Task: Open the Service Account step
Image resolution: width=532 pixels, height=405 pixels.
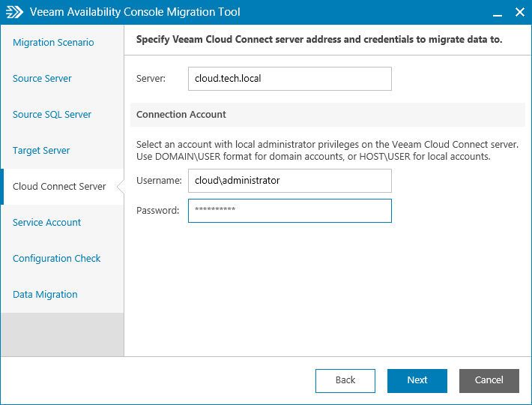Action: pyautogui.click(x=46, y=223)
